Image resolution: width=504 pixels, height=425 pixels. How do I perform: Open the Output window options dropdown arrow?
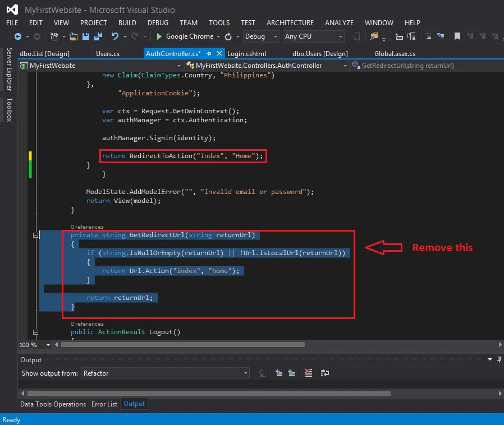490,359
